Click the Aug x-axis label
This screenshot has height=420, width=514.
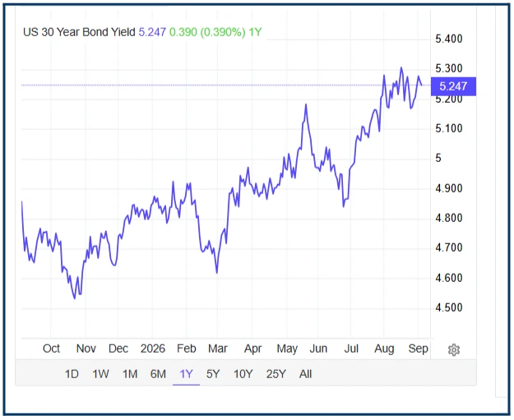pyautogui.click(x=384, y=348)
